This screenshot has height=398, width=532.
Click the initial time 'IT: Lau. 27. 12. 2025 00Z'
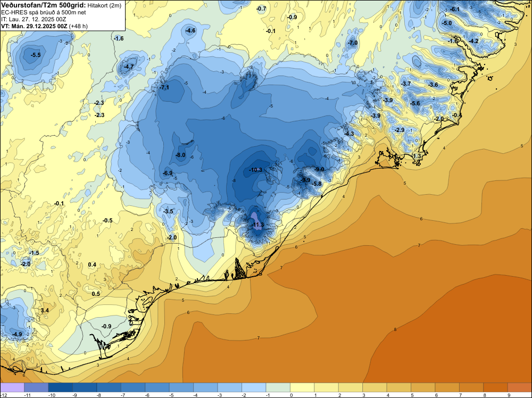[x=34, y=19]
